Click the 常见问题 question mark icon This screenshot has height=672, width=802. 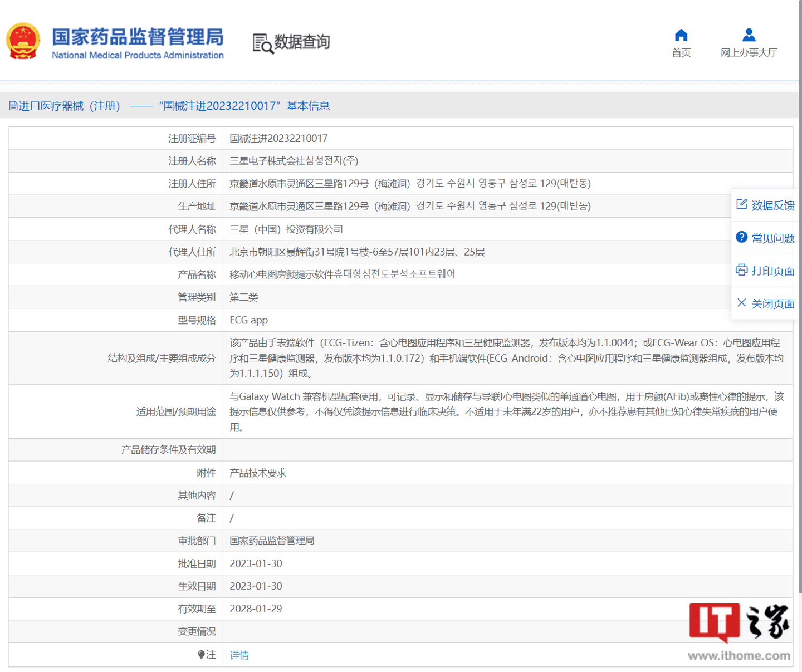(x=741, y=237)
